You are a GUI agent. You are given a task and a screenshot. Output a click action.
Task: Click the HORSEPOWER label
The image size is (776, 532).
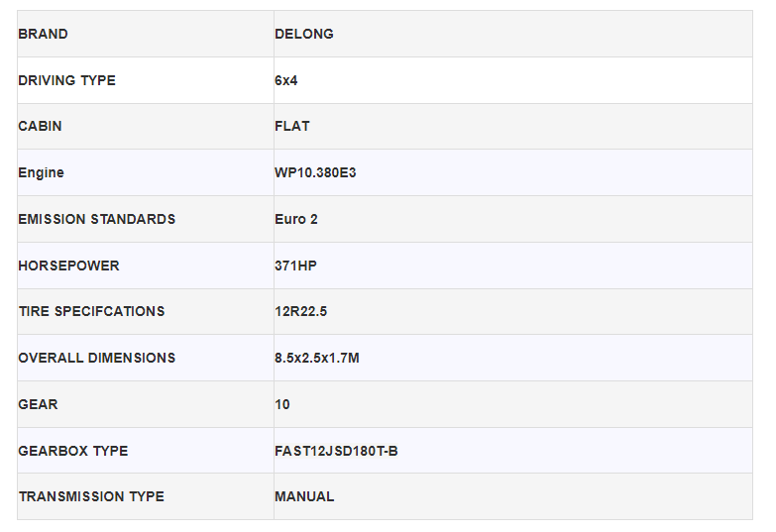(x=68, y=266)
